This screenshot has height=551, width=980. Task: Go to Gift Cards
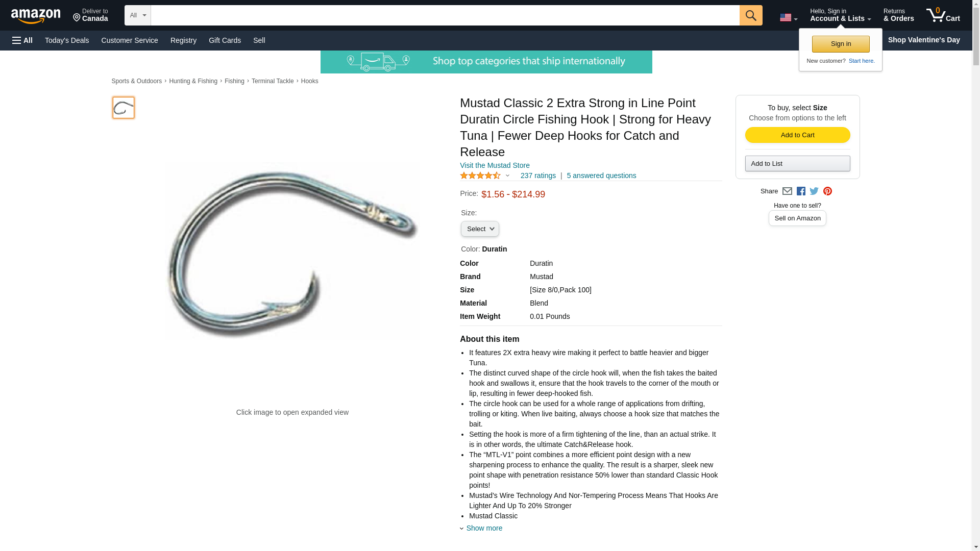coord(225,40)
